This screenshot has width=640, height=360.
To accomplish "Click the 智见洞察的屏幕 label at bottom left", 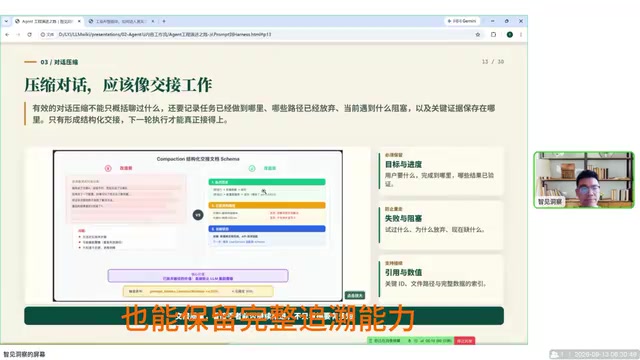I will click(x=24, y=354).
